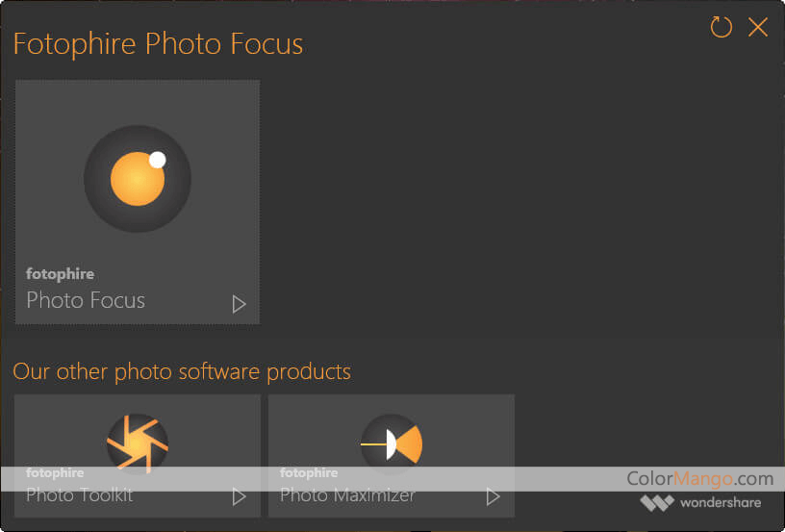
Task: Click the ColorMango.com watermark
Action: [699, 478]
